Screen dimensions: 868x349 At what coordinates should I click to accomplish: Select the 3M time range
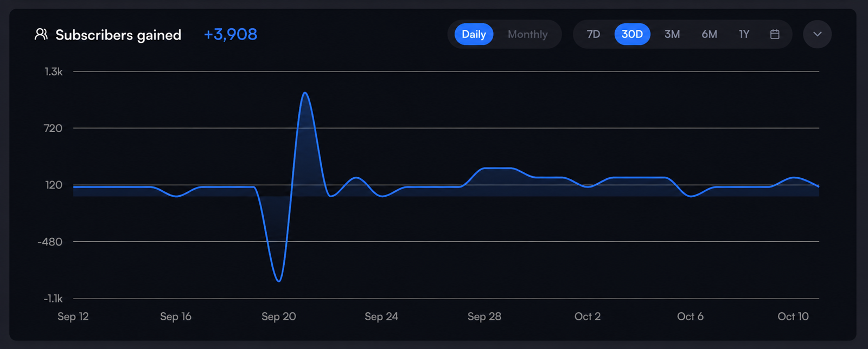[x=672, y=34]
